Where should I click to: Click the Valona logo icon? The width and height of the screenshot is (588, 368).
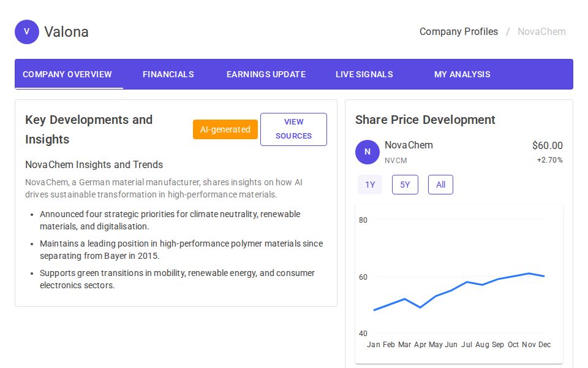(26, 31)
